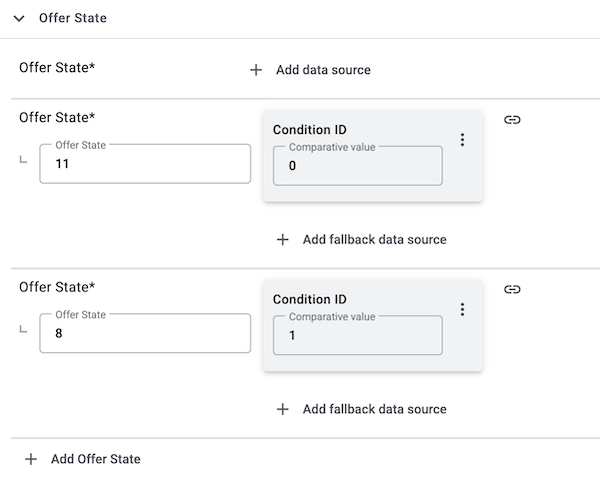This screenshot has width=600, height=489.
Task: Open three-dot menu for Condition ID 0
Action: (x=462, y=140)
